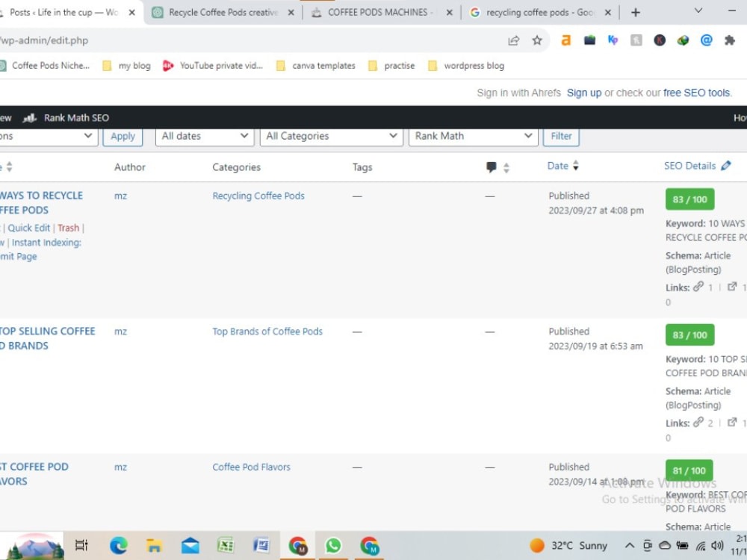Viewport: 747px width, 560px height.
Task: Click the share page icon in address bar
Action: coord(514,40)
